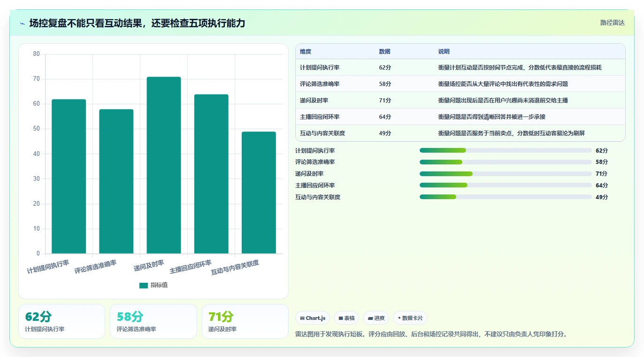Click the y-axis value 80

pos(37,54)
